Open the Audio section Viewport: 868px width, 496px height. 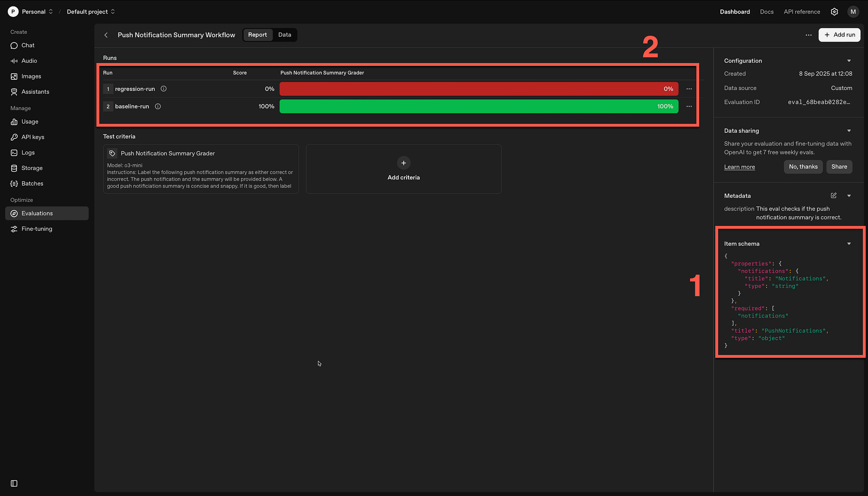coord(29,61)
